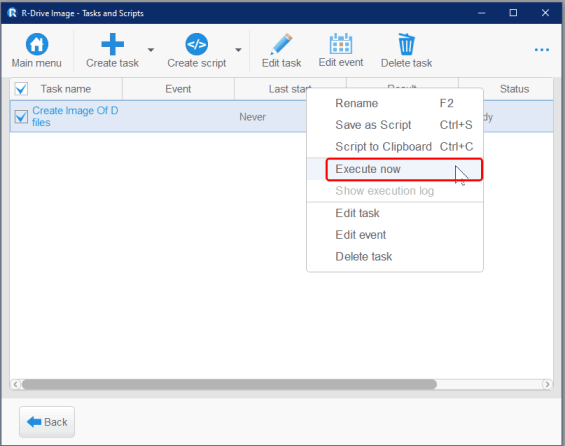Click the Never last start cell
Viewport: 565px width, 446px height.
252,117
